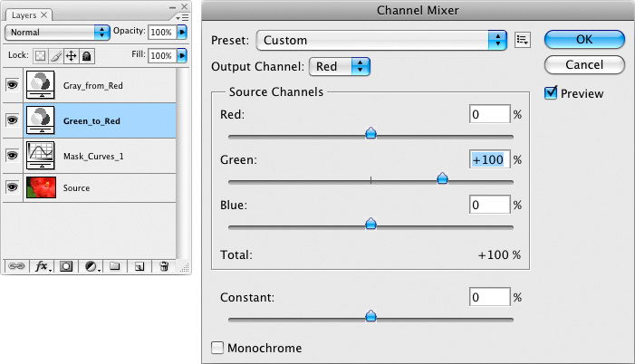Open the layer style fx menu
The image size is (635, 364).
click(41, 267)
